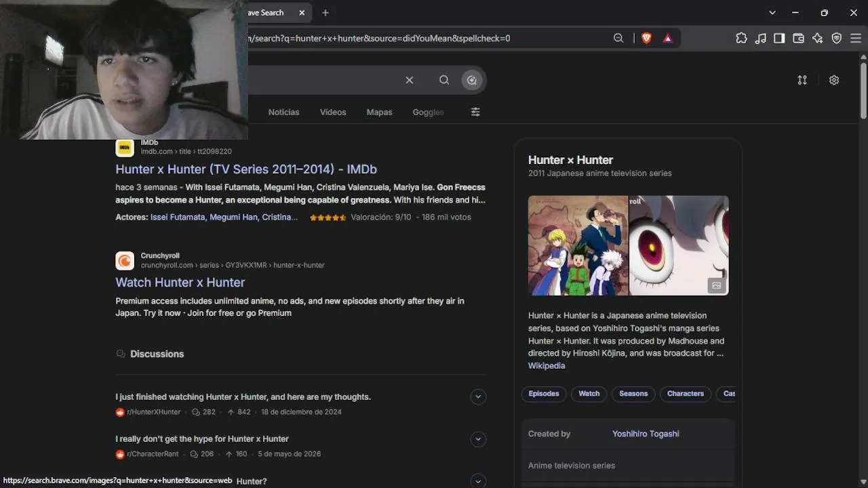Open Brave Wallet

coord(798,39)
